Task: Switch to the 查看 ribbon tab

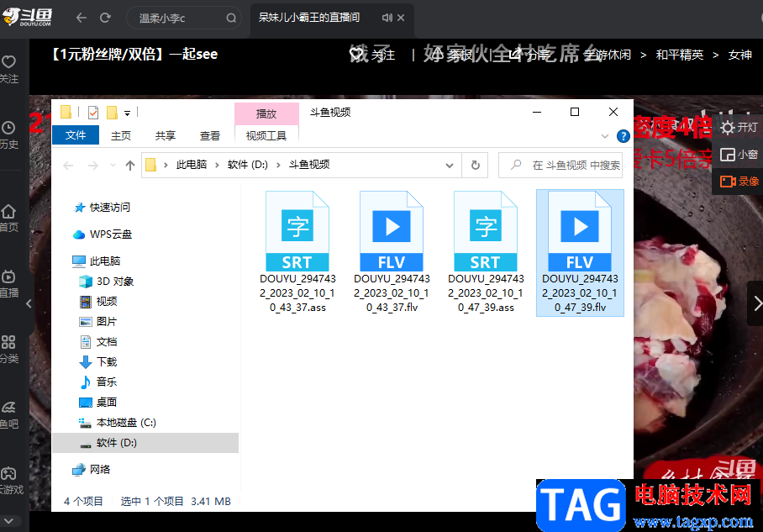Action: click(x=210, y=135)
